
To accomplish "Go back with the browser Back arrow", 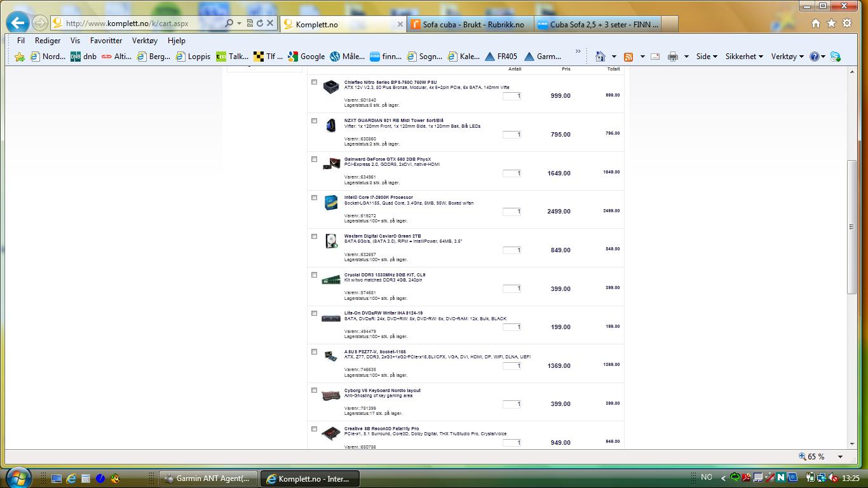I will click(17, 24).
